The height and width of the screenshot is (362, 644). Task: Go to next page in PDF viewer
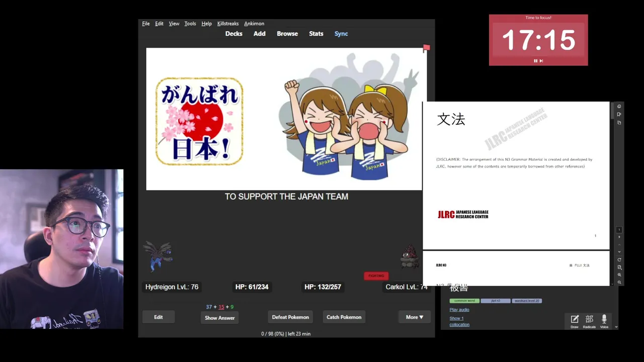click(619, 252)
